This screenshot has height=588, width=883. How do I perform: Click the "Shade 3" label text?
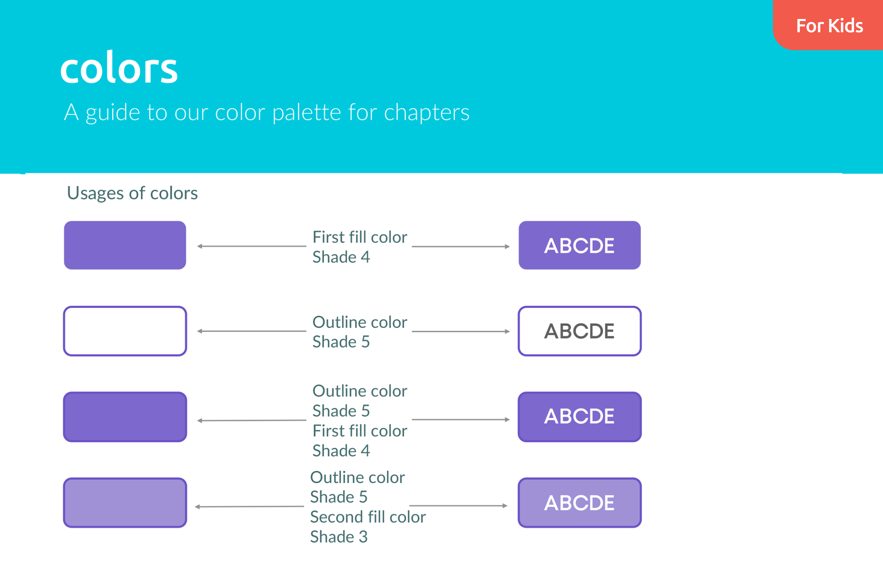(x=338, y=537)
